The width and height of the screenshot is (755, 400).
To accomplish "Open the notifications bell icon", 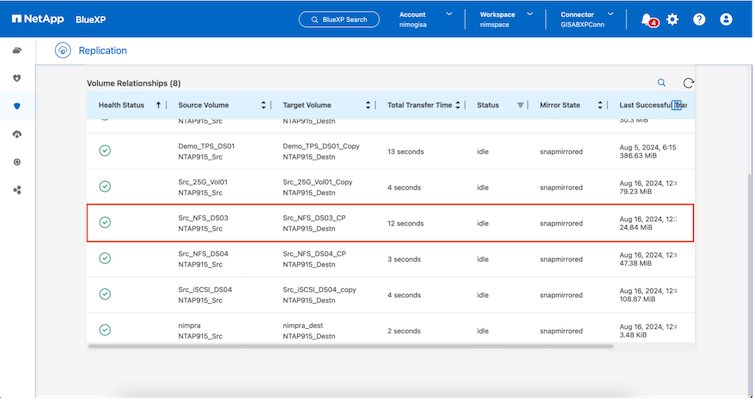I will 647,19.
